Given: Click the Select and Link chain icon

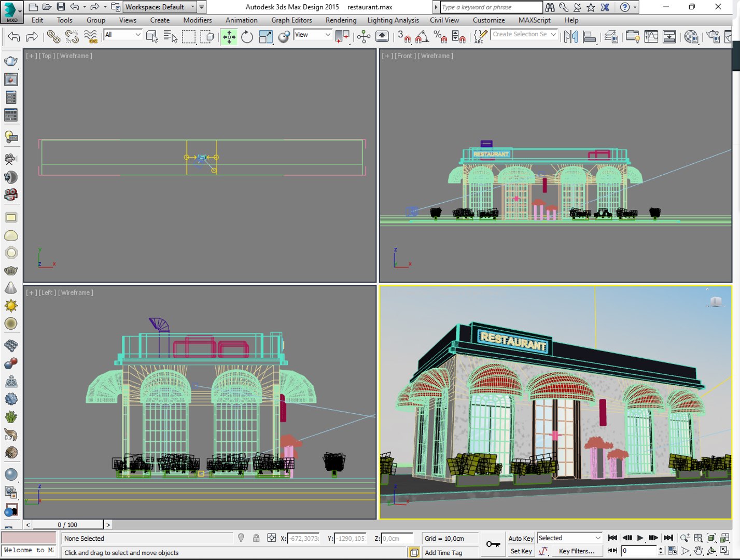Looking at the screenshot, I should pos(53,36).
